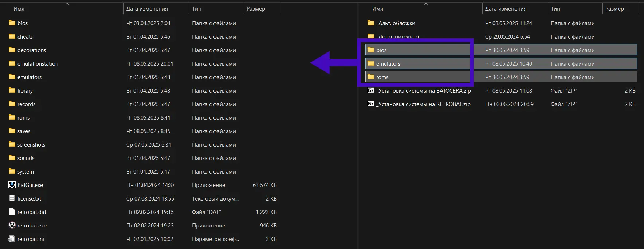Image resolution: width=644 pixels, height=249 pixels.
Task: Select the cheats folder name
Action: coord(25,36)
